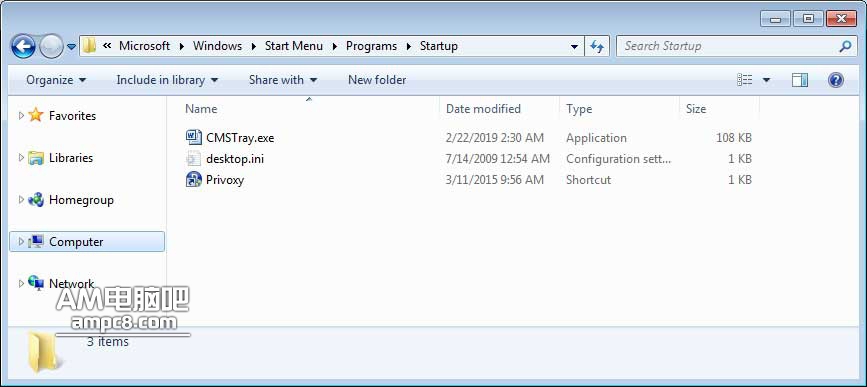
Task: Show hidden path with double chevron
Action: 107,46
